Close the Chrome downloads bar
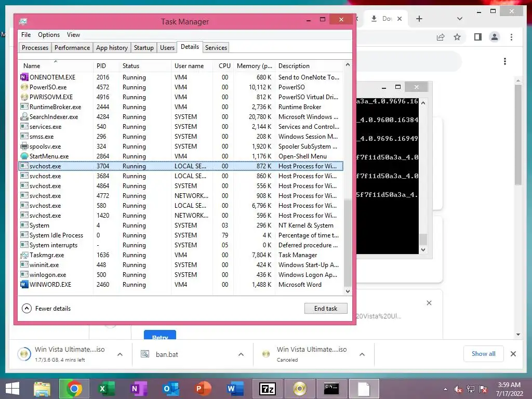This screenshot has width=532, height=399. pyautogui.click(x=513, y=354)
